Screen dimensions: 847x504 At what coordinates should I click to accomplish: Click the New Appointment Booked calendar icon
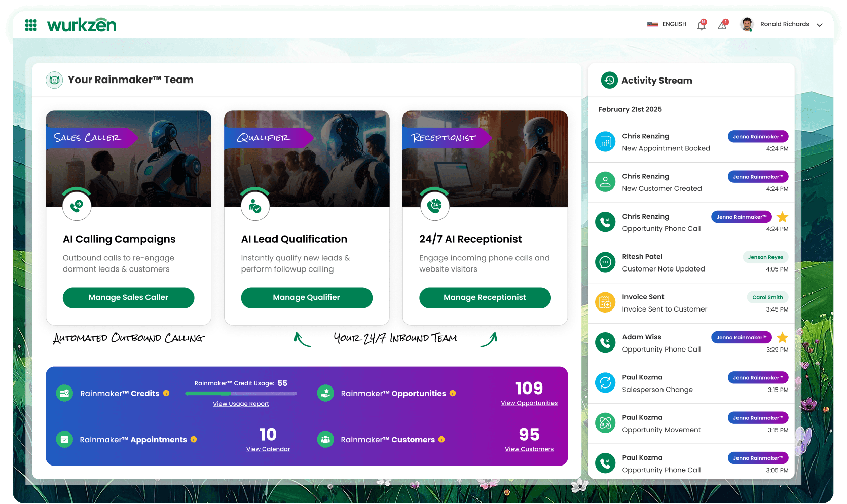coord(605,142)
